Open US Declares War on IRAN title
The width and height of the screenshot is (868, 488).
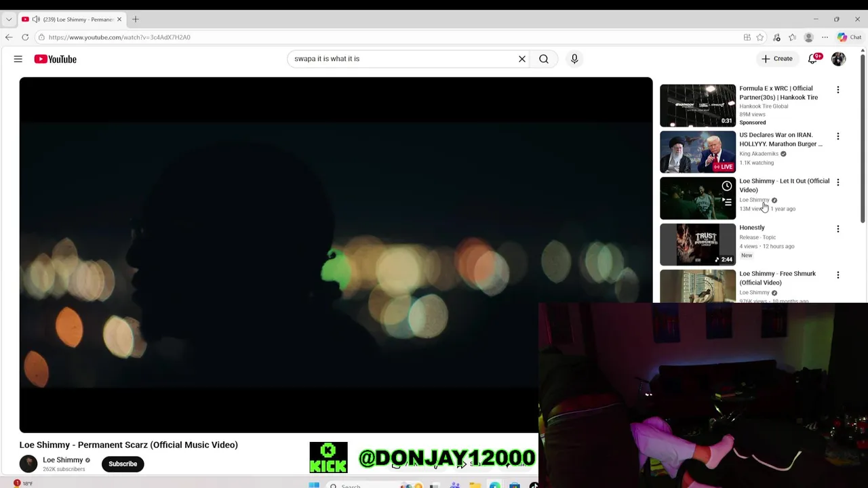(x=781, y=139)
